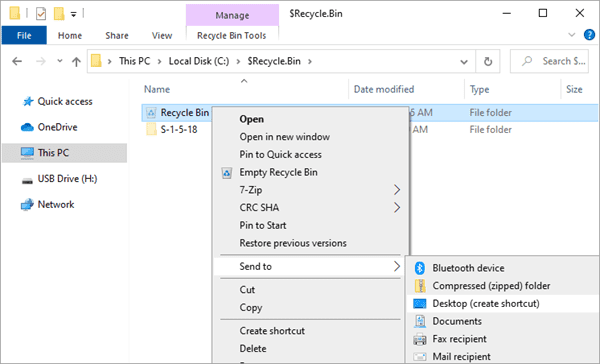
Task: Open the Send to submenu
Action: point(310,266)
